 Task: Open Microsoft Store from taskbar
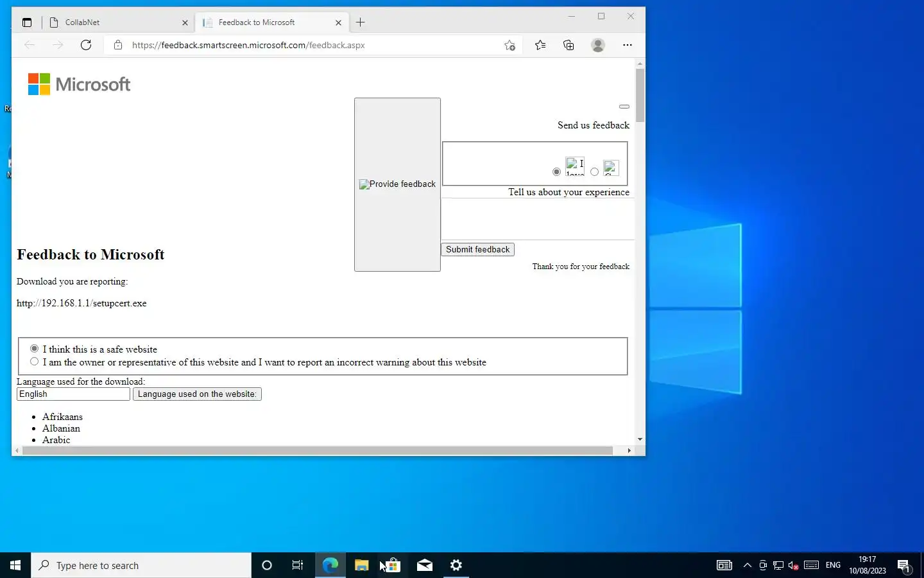point(393,565)
